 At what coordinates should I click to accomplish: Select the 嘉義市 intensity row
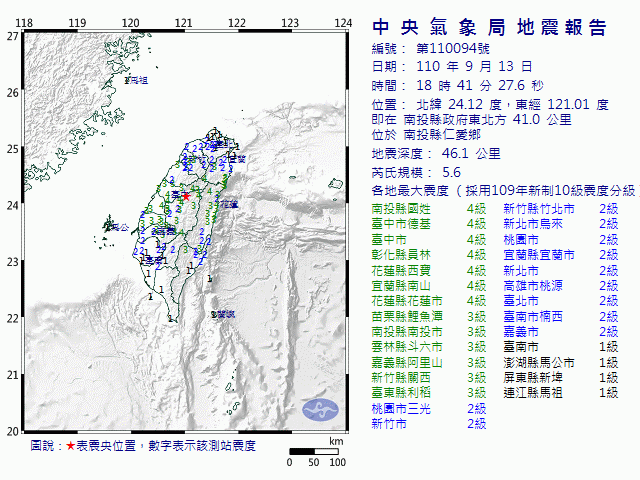coord(561,332)
